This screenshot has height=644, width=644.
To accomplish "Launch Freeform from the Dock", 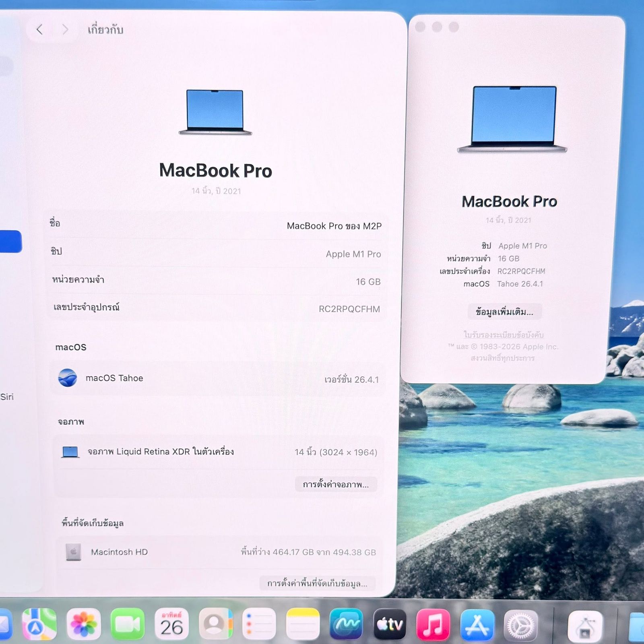I will point(346,624).
